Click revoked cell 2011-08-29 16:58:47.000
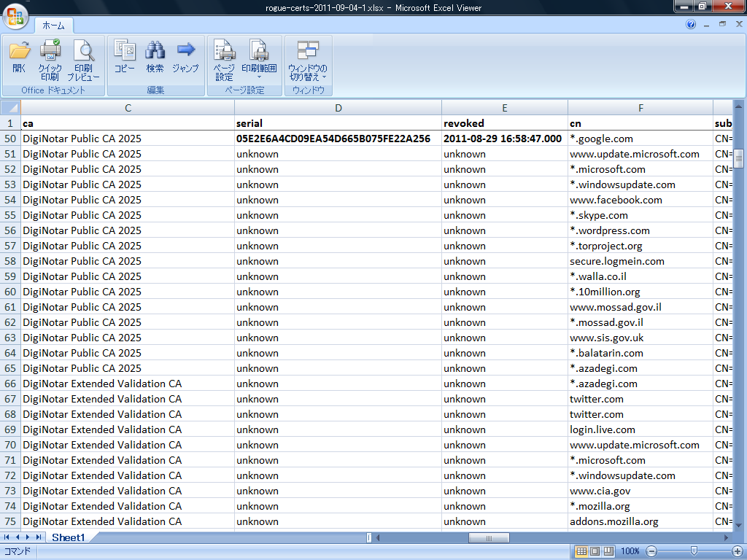The width and height of the screenshot is (747, 560). (505, 139)
